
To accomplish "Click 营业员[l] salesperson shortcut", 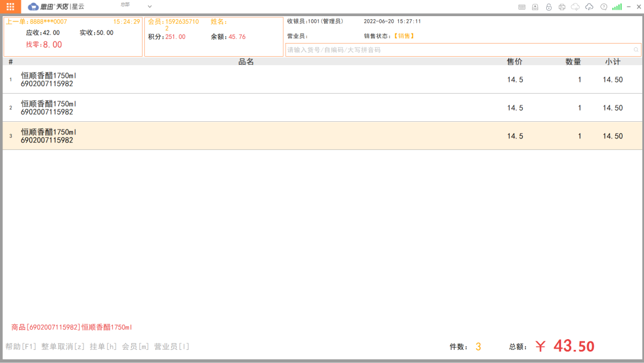I will coord(172,347).
